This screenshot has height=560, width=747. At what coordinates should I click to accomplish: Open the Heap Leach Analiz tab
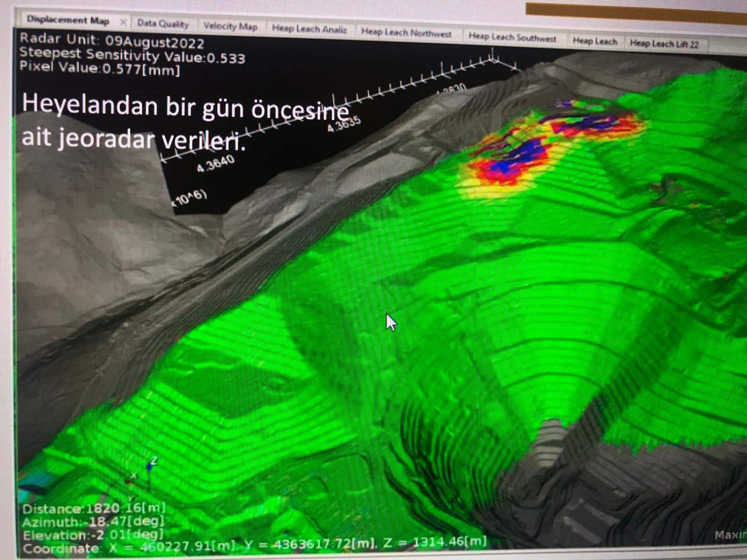(309, 29)
